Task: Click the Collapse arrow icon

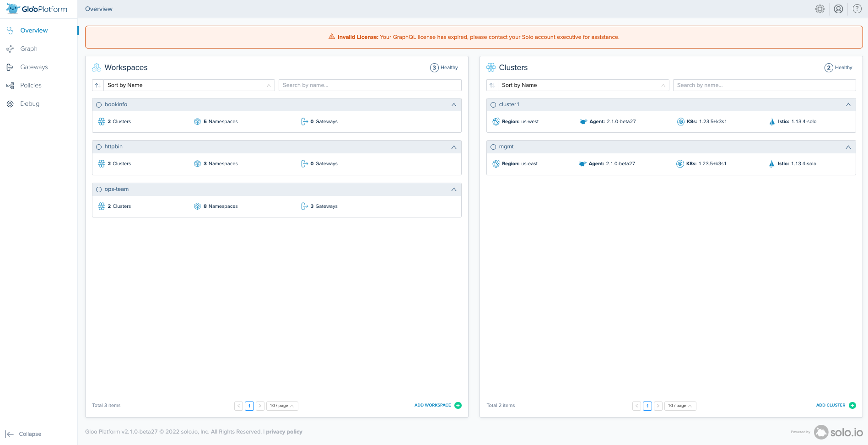Action: 9,434
